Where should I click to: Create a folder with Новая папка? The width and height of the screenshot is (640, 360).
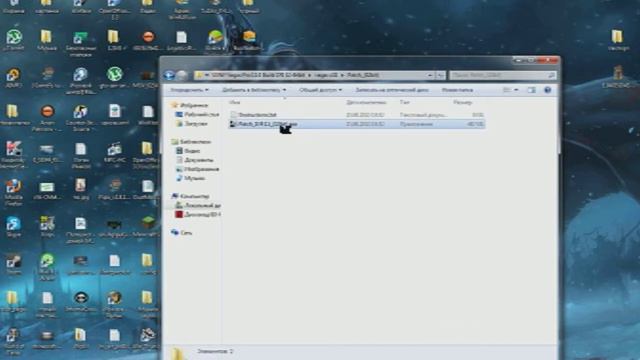(x=457, y=90)
